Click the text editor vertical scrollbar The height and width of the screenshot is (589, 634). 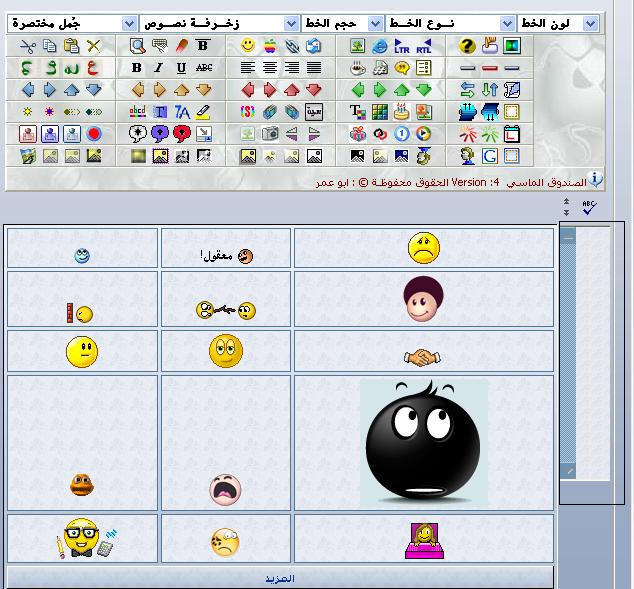tap(568, 350)
